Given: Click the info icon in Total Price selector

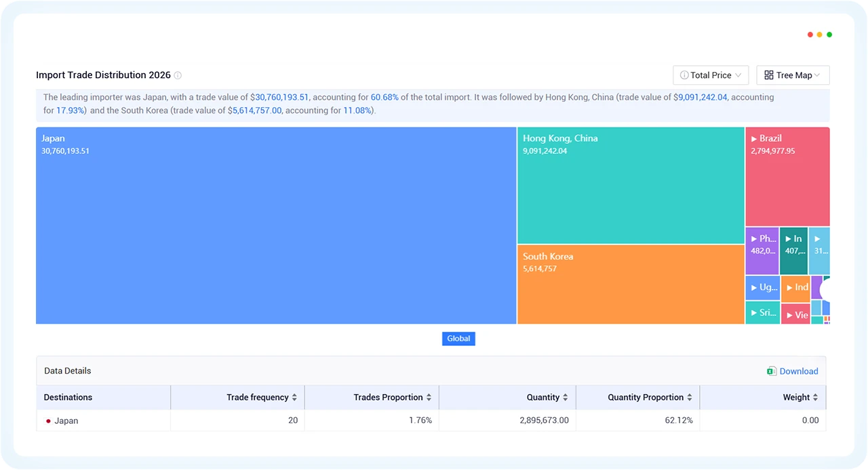Looking at the screenshot, I should (x=684, y=75).
